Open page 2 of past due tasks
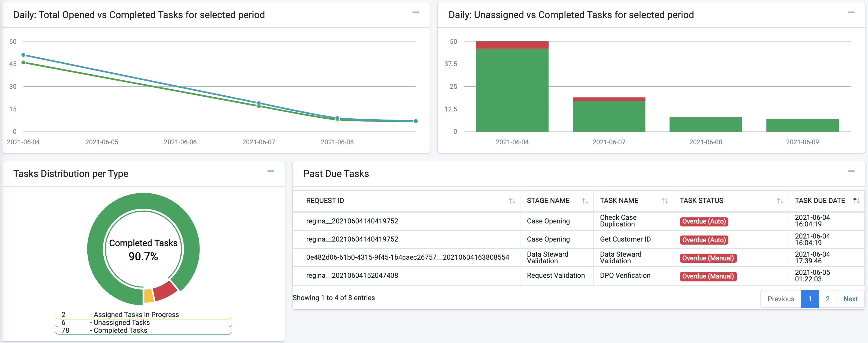 coord(828,299)
